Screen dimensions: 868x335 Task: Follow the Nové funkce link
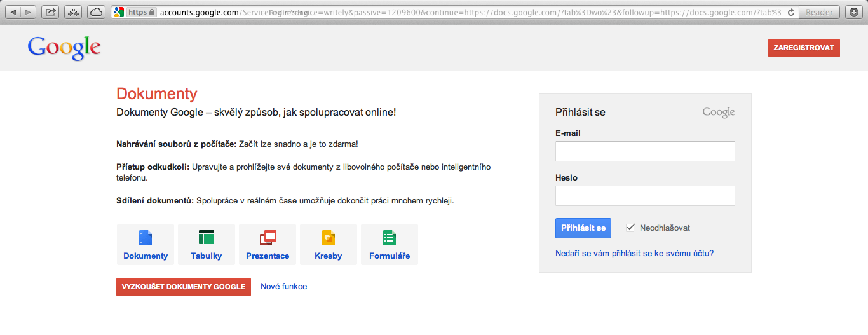click(283, 287)
